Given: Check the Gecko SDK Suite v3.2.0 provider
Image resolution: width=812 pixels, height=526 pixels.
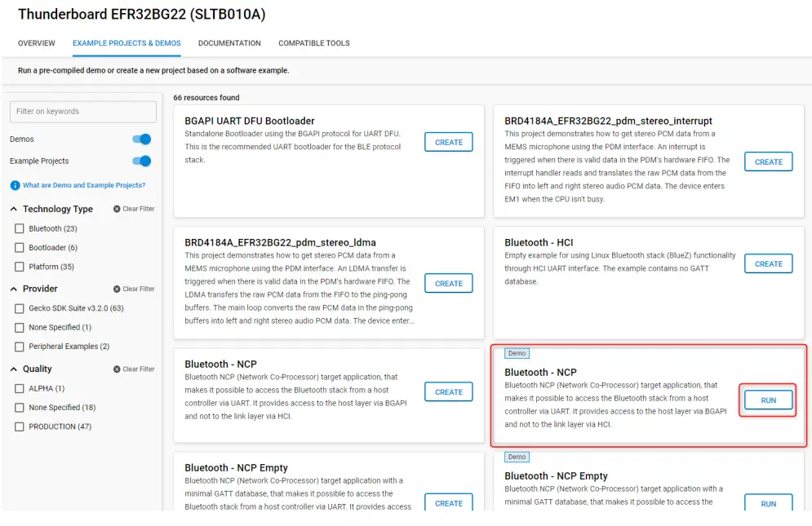Looking at the screenshot, I should [x=20, y=308].
